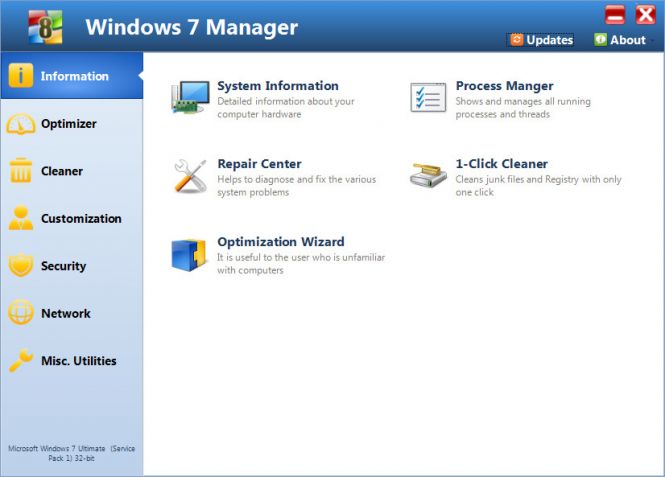Minimize the Windows 7 Manager window
Screen dimensions: 665x477
coord(615,15)
